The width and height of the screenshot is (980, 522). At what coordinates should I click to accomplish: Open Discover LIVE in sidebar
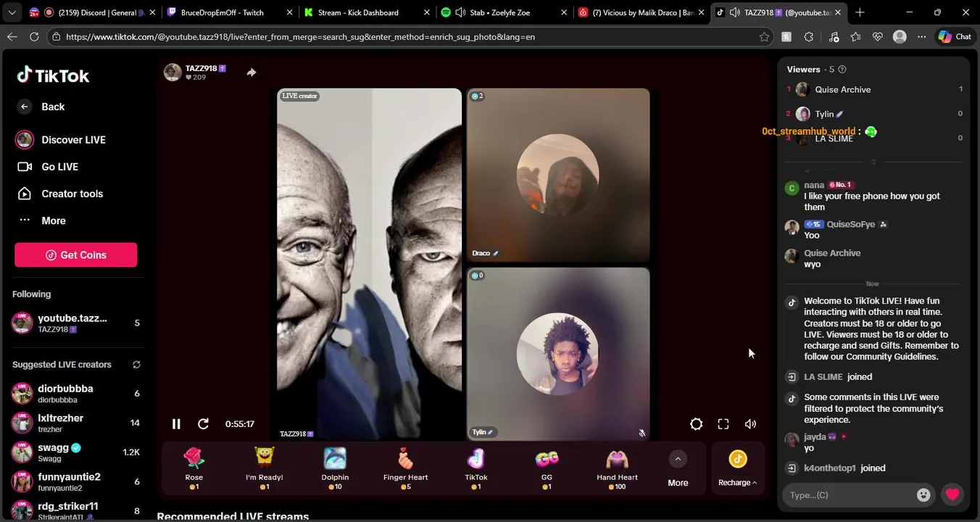61,140
